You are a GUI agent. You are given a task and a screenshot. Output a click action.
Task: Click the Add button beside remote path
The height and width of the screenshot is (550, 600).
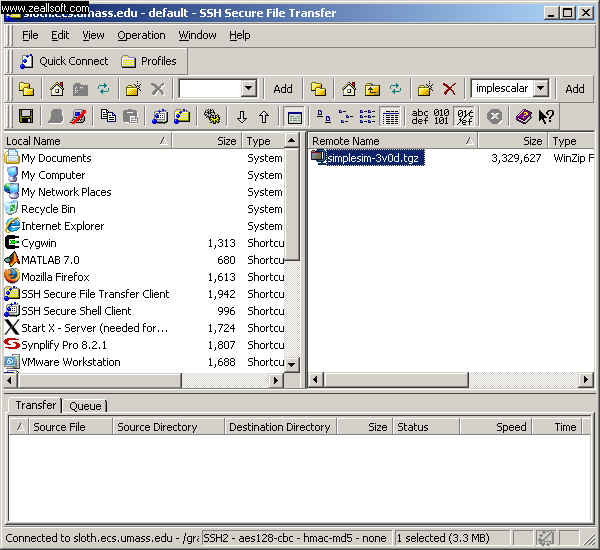click(575, 89)
